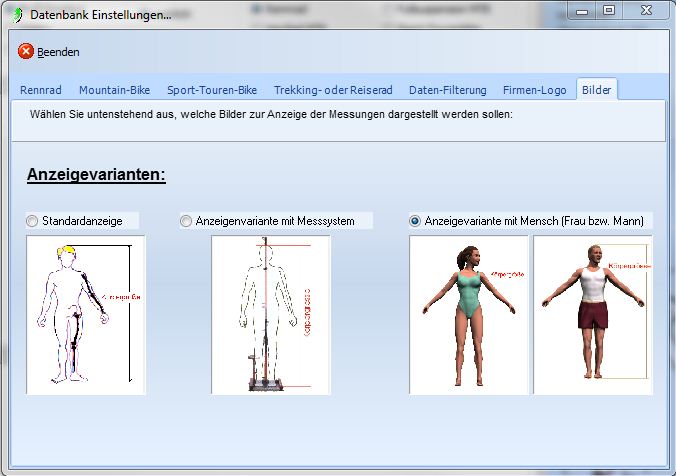Open the Rennrad tab
The height and width of the screenshot is (476, 676).
click(41, 89)
